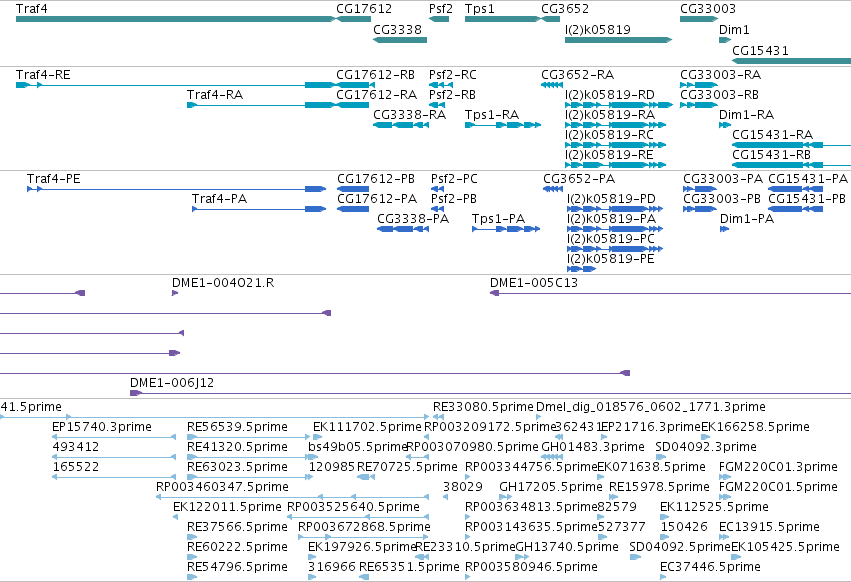Click the CG33003 gene label

708,9
